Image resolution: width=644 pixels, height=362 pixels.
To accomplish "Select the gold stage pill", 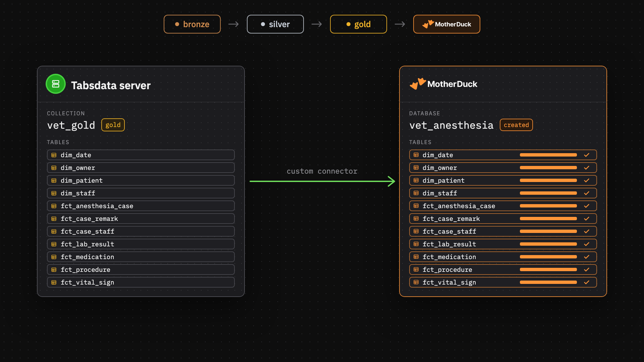I will (359, 24).
